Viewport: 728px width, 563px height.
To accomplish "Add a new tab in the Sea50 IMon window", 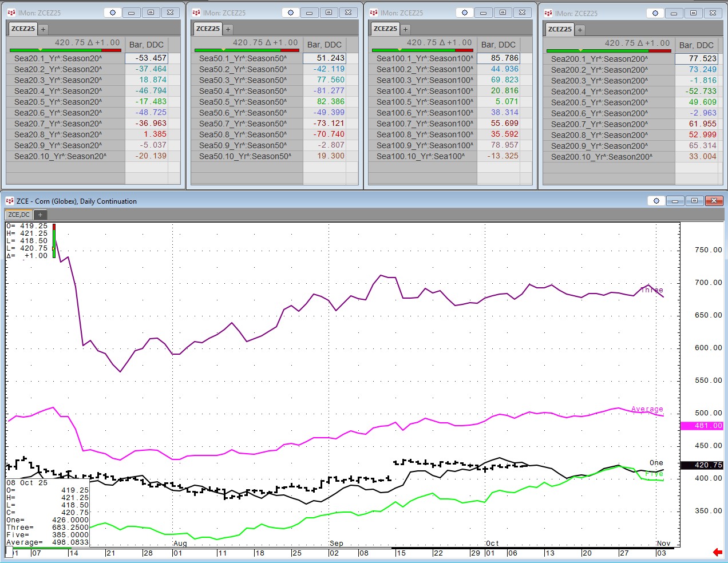I will click(x=228, y=29).
